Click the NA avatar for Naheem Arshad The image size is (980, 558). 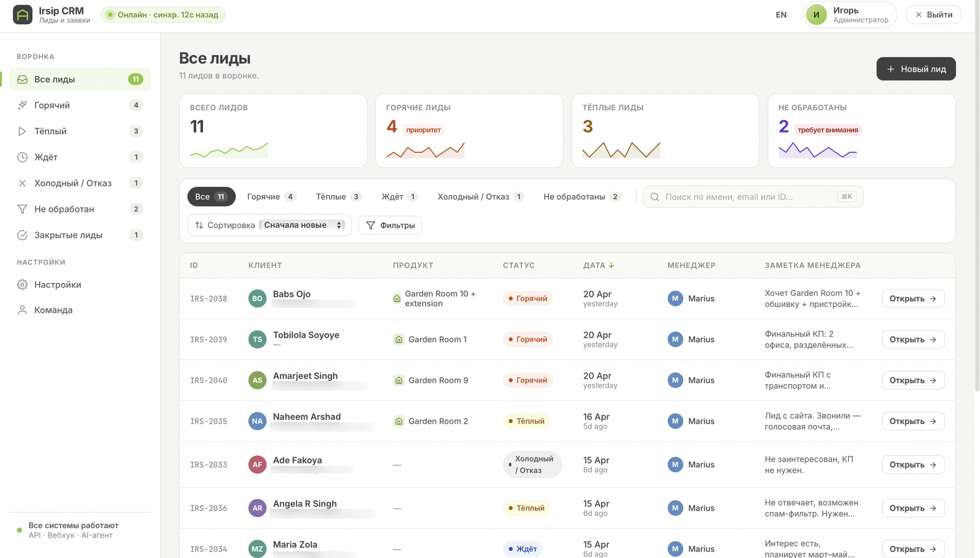pyautogui.click(x=257, y=421)
